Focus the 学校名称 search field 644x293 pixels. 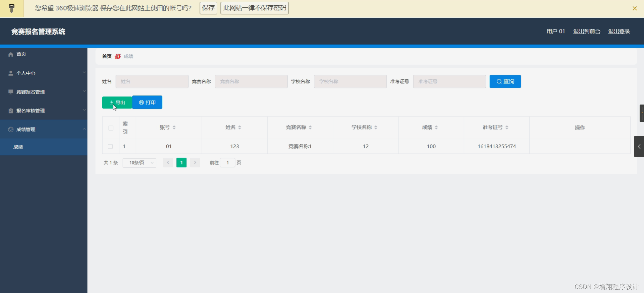click(x=350, y=81)
